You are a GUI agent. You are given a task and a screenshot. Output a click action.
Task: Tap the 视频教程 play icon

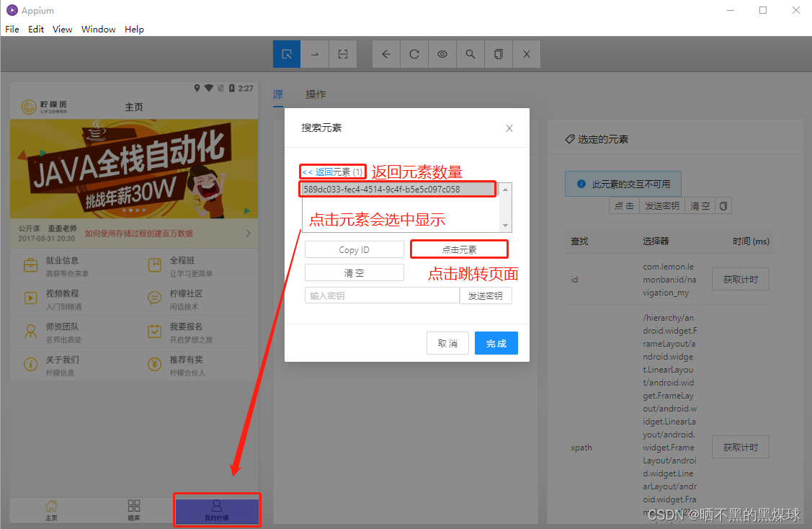(30, 298)
